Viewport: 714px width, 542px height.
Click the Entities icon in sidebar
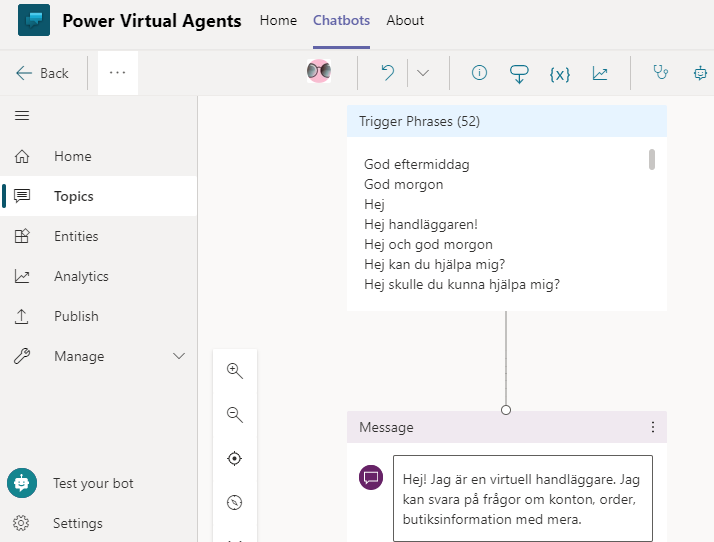point(22,236)
